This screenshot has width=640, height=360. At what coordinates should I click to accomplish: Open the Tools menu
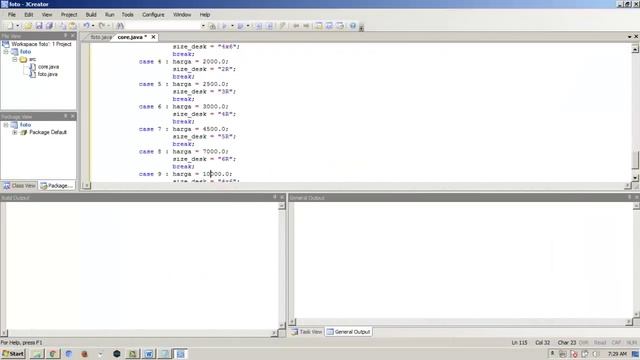click(x=127, y=15)
